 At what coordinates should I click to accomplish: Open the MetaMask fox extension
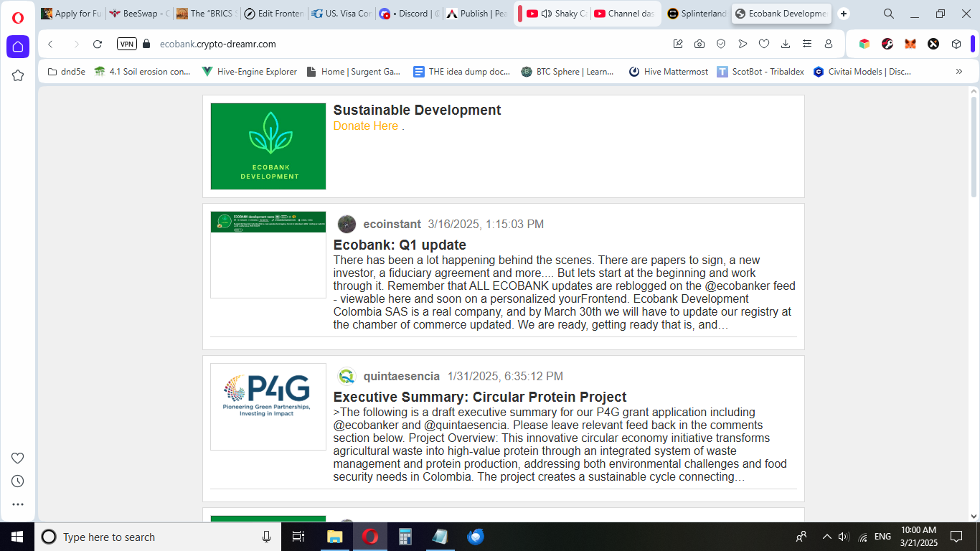(x=910, y=44)
